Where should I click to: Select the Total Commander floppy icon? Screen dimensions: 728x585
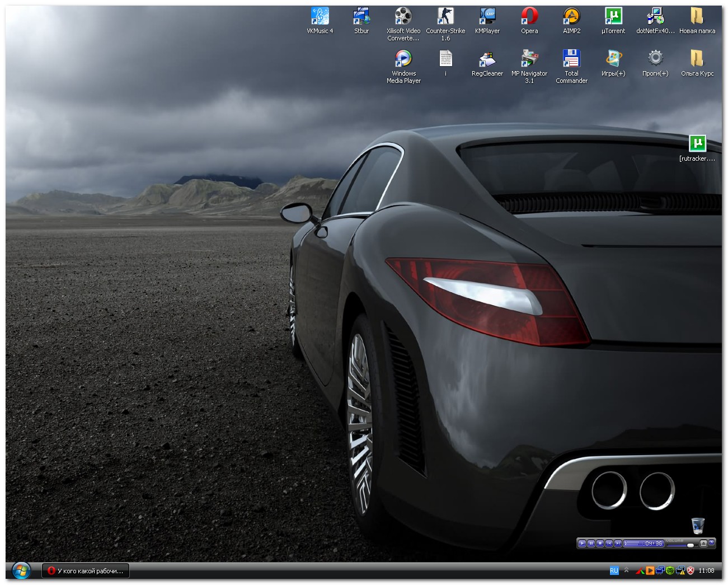[571, 59]
